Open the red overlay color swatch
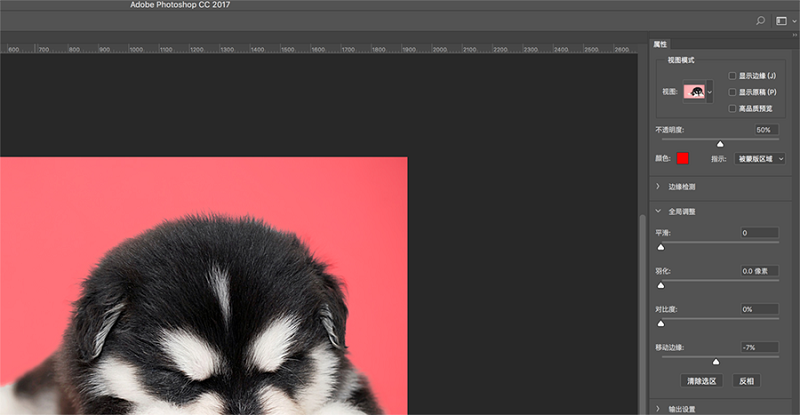800x415 pixels. [x=683, y=158]
